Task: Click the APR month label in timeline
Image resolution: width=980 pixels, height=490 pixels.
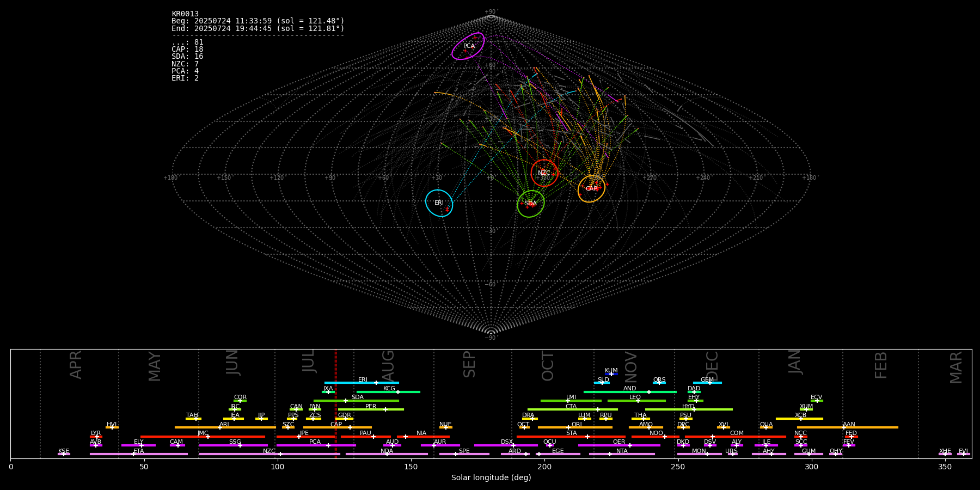Action: pos(76,365)
